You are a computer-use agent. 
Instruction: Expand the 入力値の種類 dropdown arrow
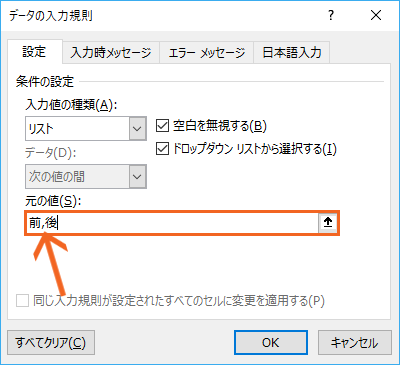point(138,128)
